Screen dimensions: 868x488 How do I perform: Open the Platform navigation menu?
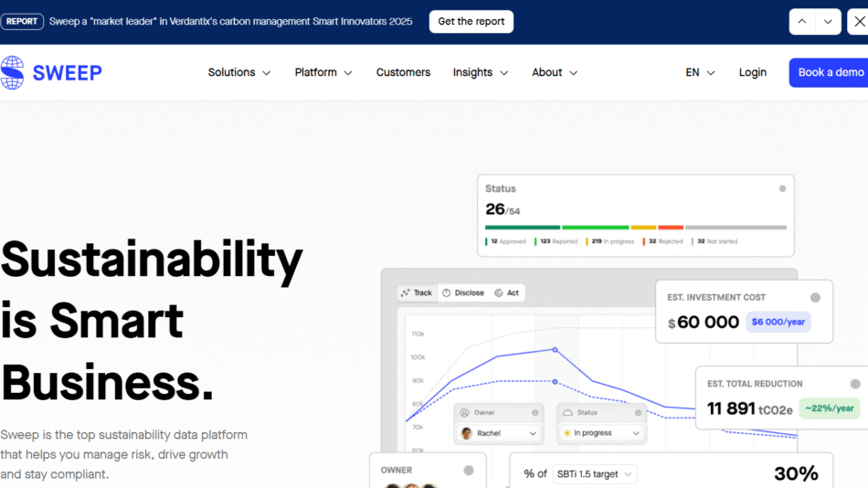[x=323, y=73]
